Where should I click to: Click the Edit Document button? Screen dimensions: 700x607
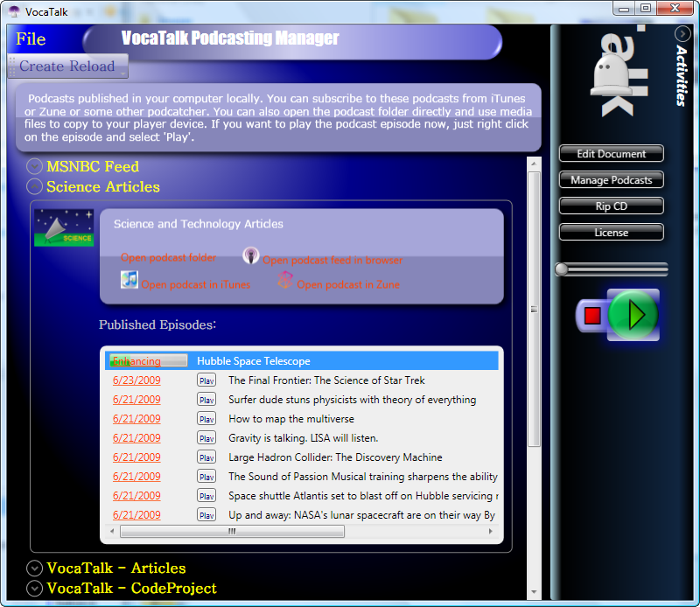[611, 154]
